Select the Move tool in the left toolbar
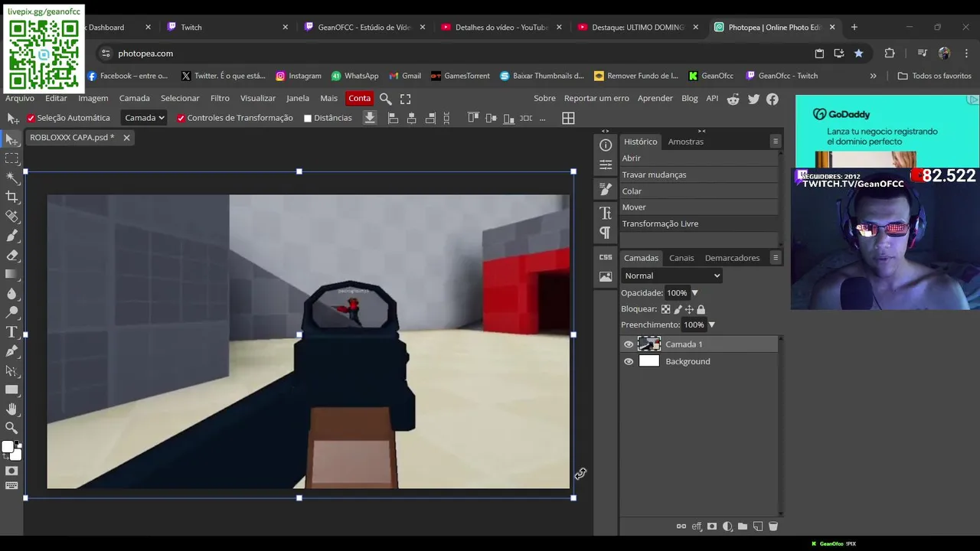Viewport: 980px width, 551px height. point(11,139)
